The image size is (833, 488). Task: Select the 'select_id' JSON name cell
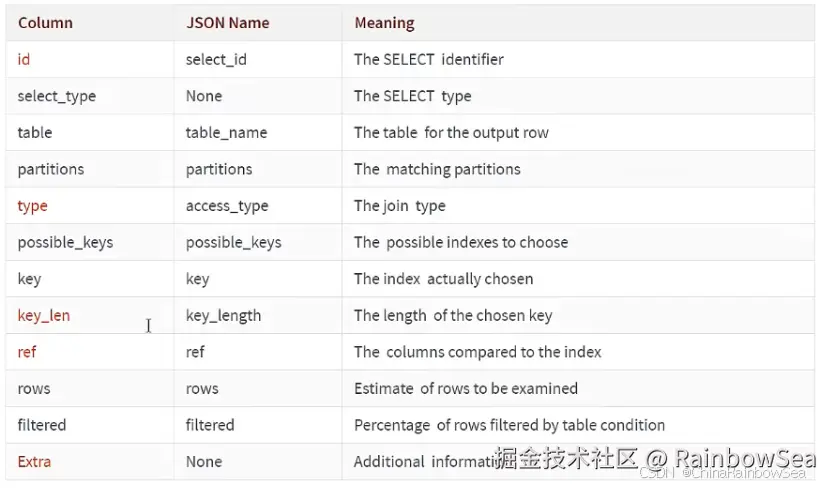[216, 59]
